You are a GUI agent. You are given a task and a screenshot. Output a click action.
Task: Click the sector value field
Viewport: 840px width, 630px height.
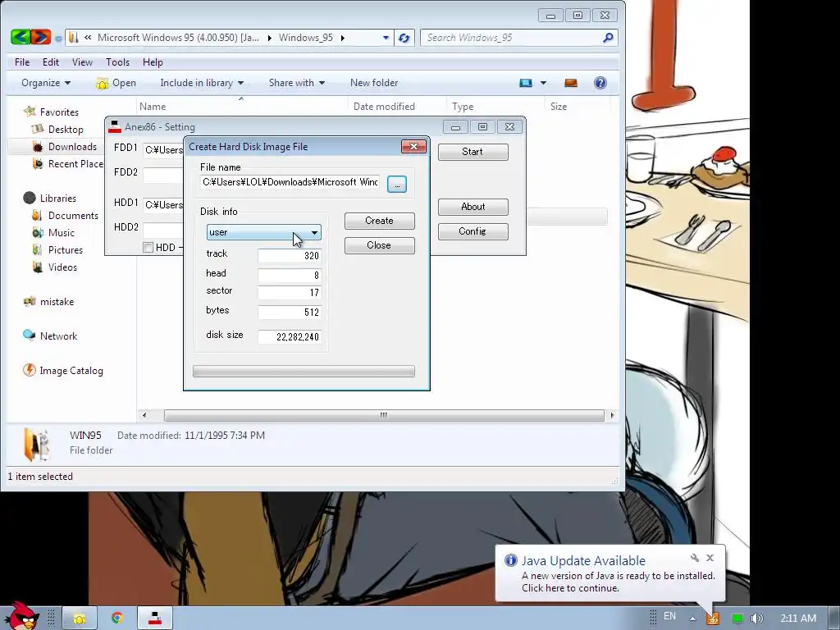click(290, 293)
